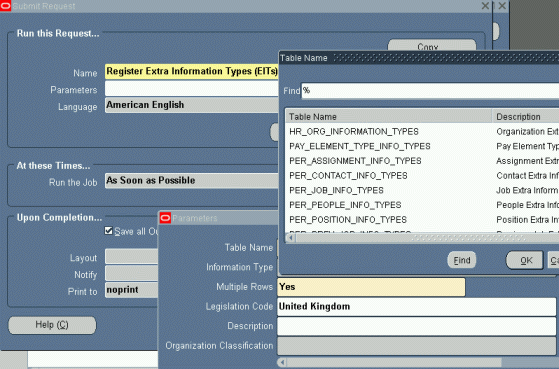Select PAY_ELEMENT_TYPE_INFO_TYPES row
This screenshot has height=369, width=559.
point(422,146)
